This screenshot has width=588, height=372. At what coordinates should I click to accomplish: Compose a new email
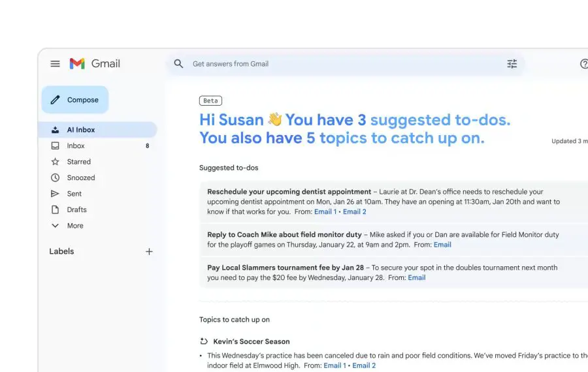click(75, 100)
